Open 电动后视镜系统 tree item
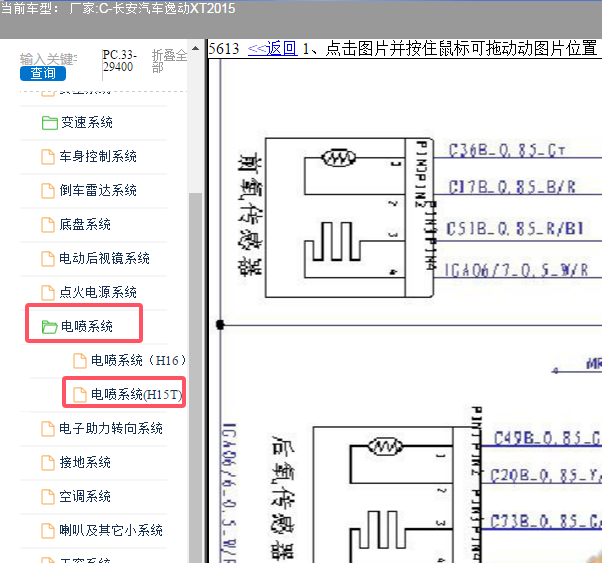The image size is (602, 563). click(104, 258)
